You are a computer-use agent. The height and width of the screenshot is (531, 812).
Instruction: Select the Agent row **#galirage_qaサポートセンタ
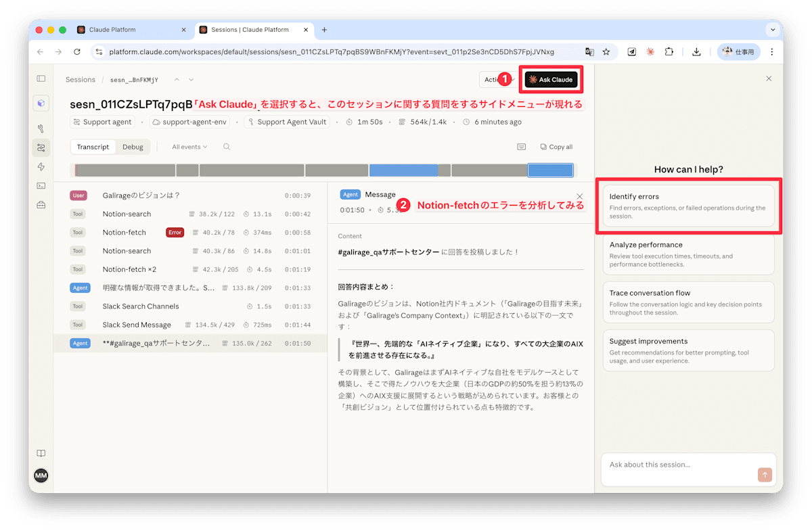tap(190, 343)
